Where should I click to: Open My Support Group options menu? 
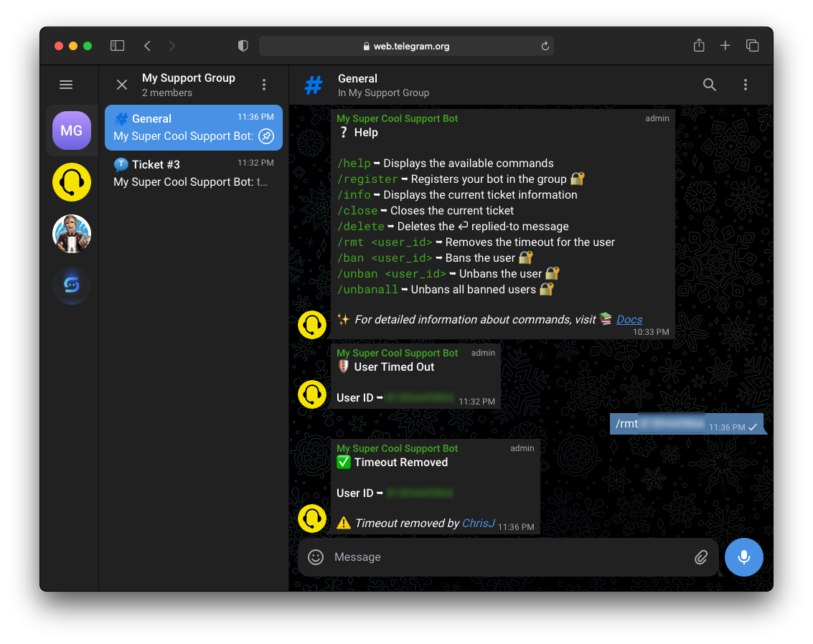point(264,85)
